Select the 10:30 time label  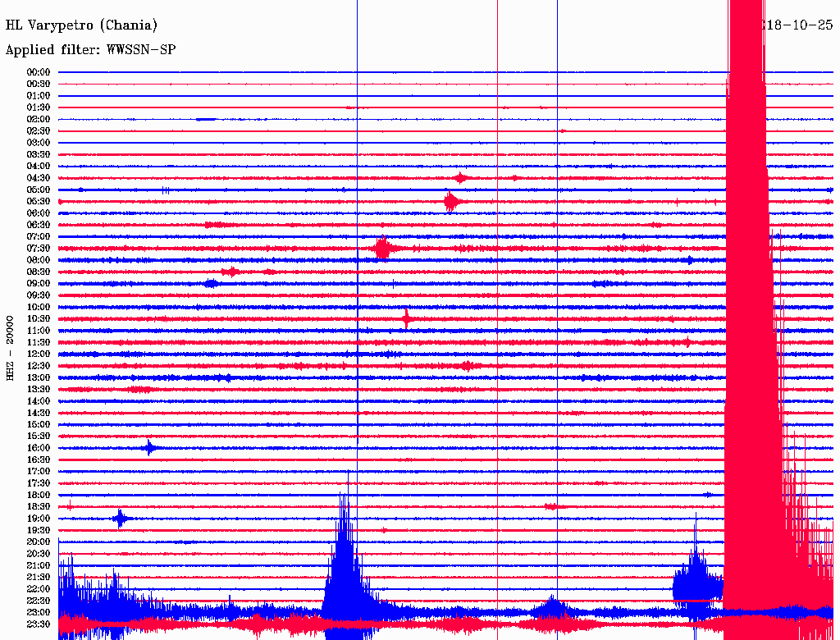tap(39, 319)
